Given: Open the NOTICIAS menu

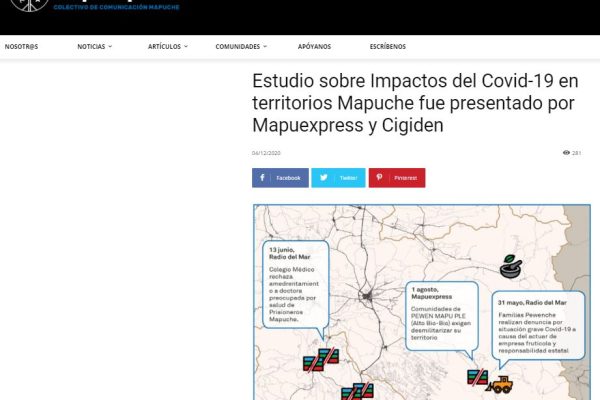Looking at the screenshot, I should pyautogui.click(x=91, y=47).
